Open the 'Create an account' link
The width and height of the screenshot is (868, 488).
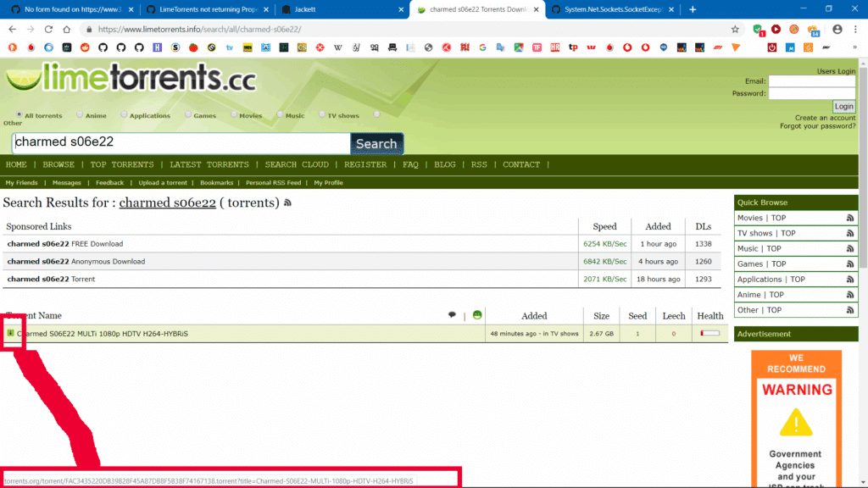click(825, 118)
